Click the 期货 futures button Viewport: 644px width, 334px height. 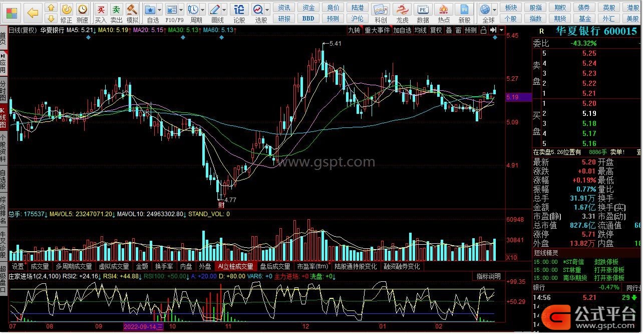(560, 19)
